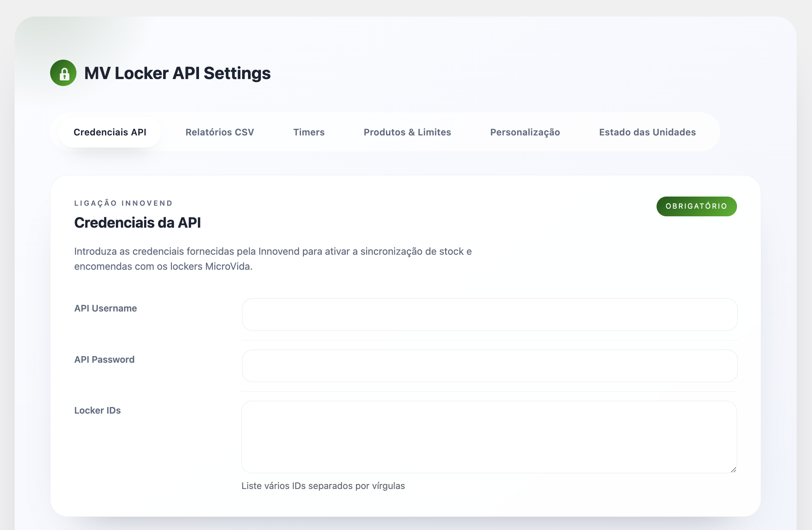Click the OBRIGATÓRIO badge
This screenshot has width=812, height=530.
696,206
